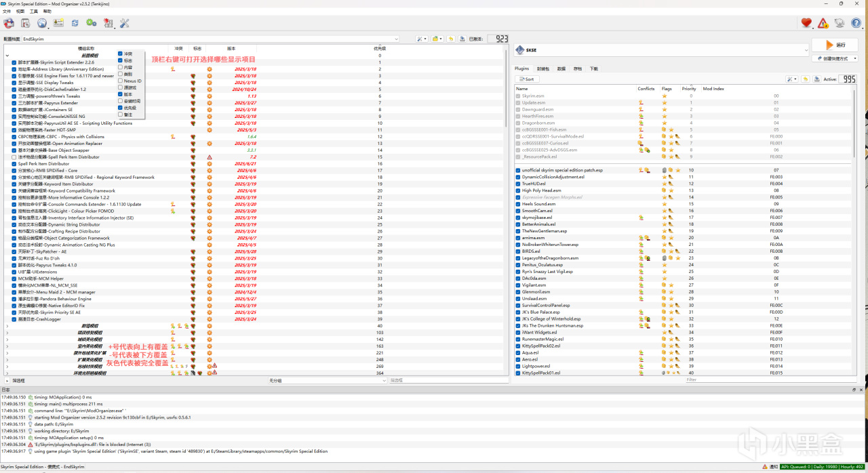The image size is (868, 473).
Task: Toggle TrueHUD.esp plugin checkbox
Action: 518,184
